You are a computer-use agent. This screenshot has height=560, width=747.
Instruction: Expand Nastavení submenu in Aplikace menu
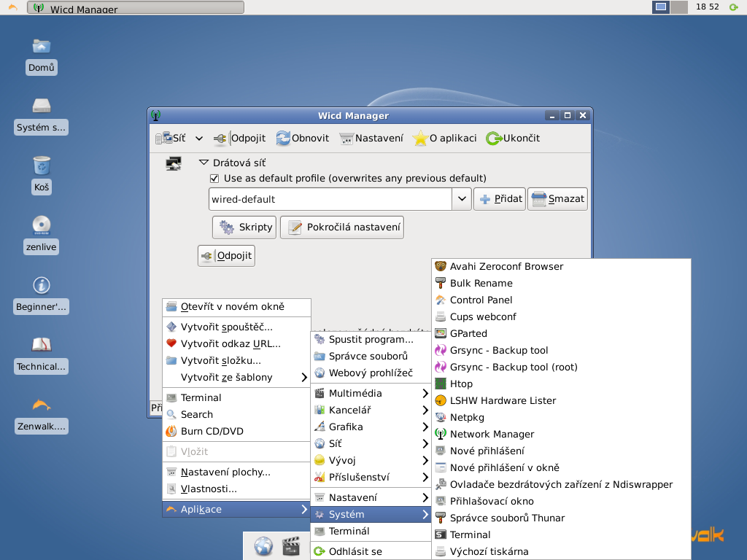[x=371, y=497]
